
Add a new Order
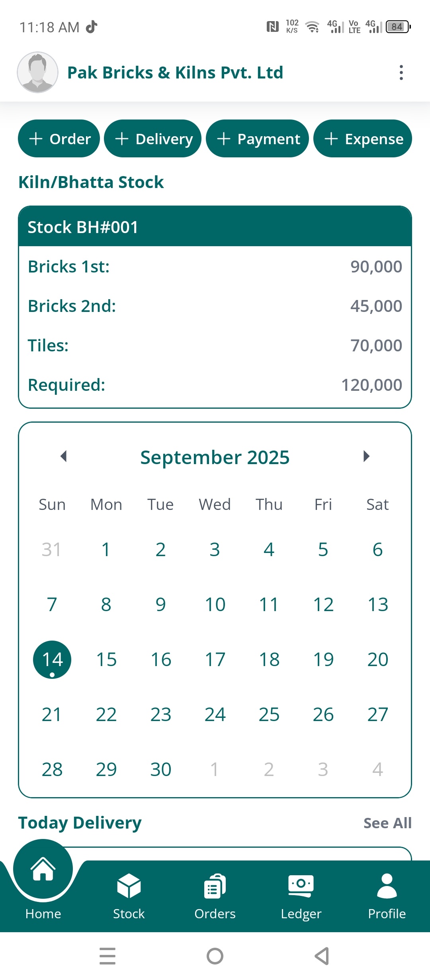click(x=59, y=139)
